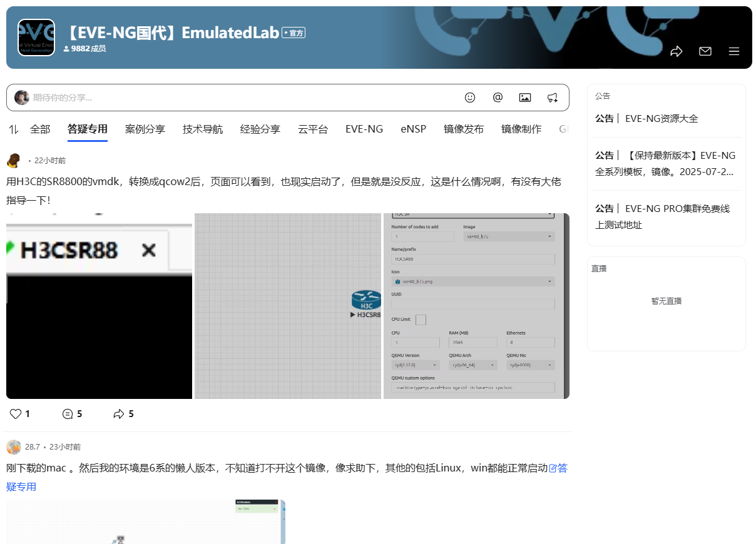The width and height of the screenshot is (756, 544).
Task: Click the 直播 section header
Action: coord(599,268)
